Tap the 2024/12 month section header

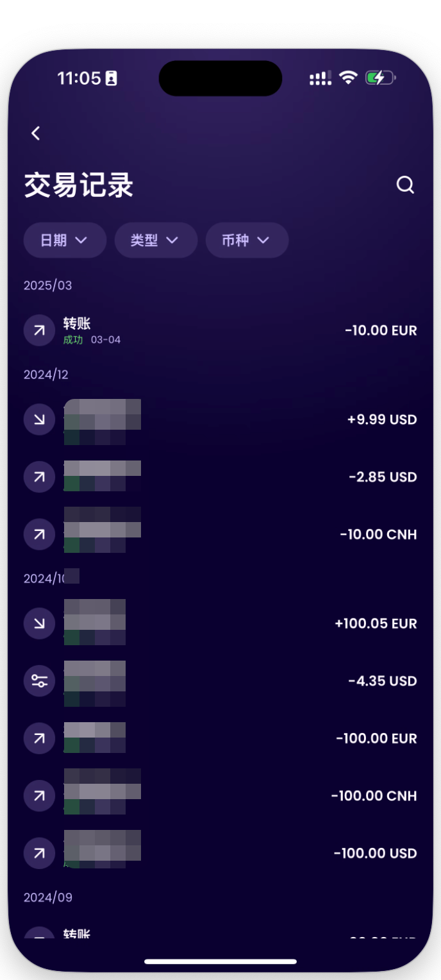[46, 375]
